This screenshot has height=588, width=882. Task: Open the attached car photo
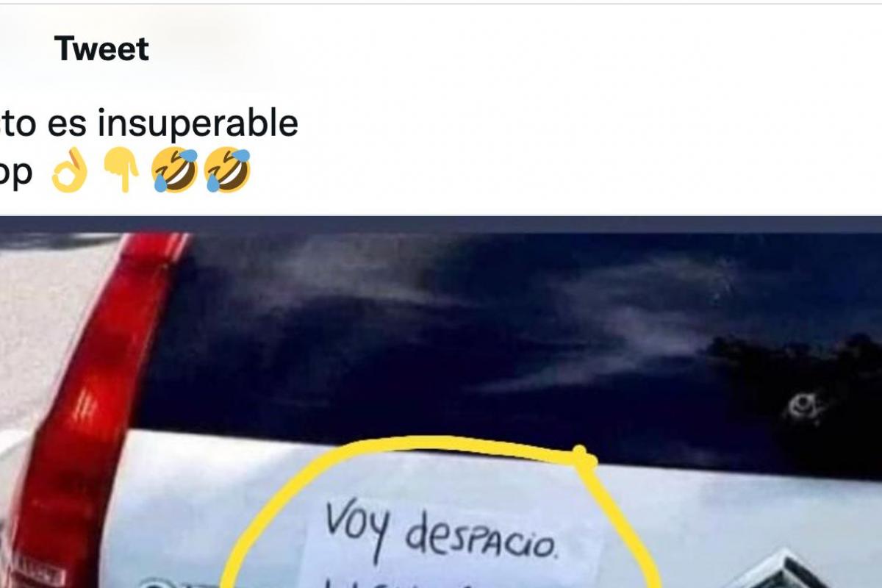click(441, 402)
